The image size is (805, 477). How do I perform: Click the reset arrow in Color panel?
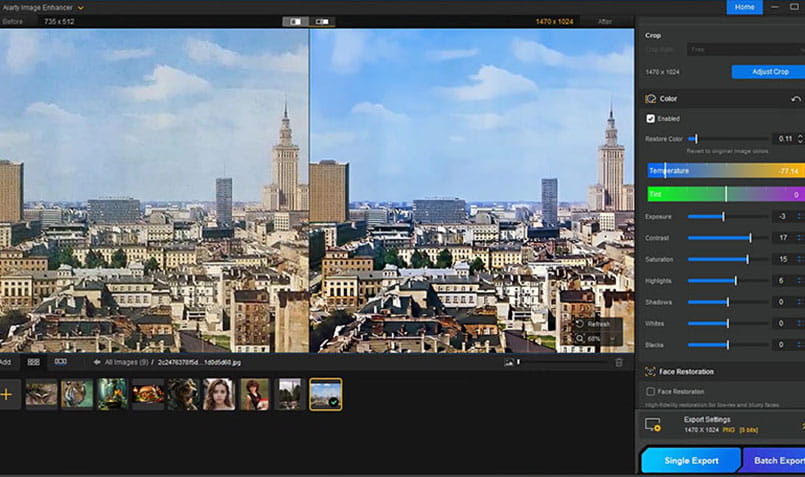(x=796, y=99)
